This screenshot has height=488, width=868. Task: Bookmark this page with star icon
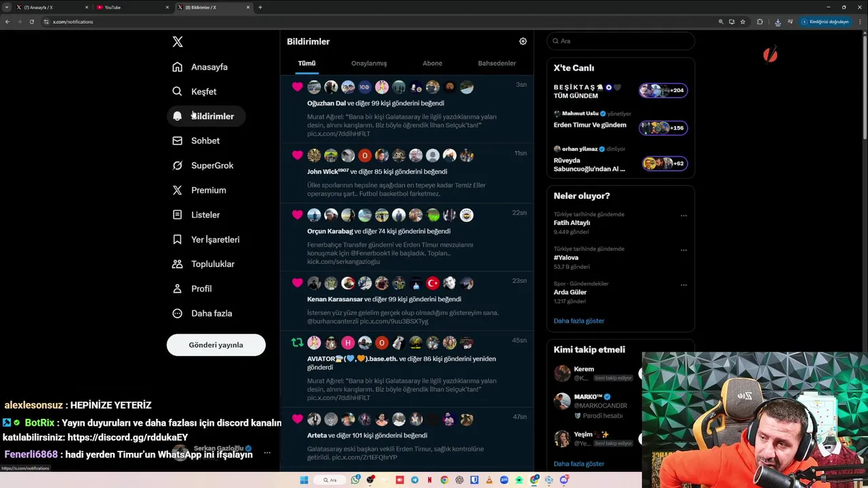tap(743, 22)
